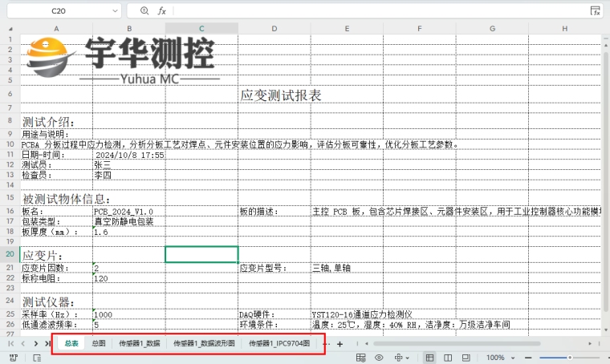
Task: Select the 总表 sheet tab
Action: pyautogui.click(x=71, y=343)
